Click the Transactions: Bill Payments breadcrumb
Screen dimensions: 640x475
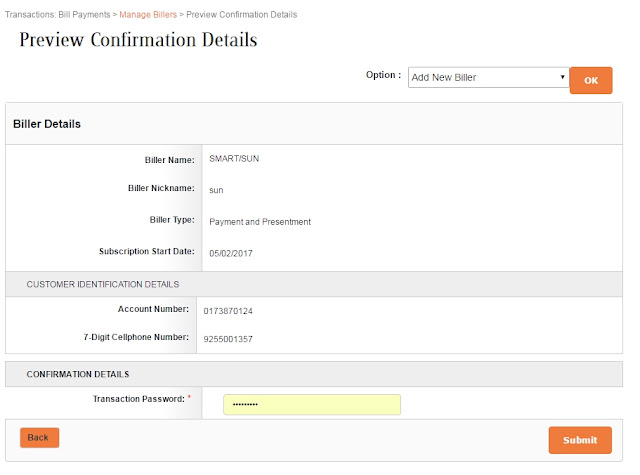pyautogui.click(x=58, y=15)
